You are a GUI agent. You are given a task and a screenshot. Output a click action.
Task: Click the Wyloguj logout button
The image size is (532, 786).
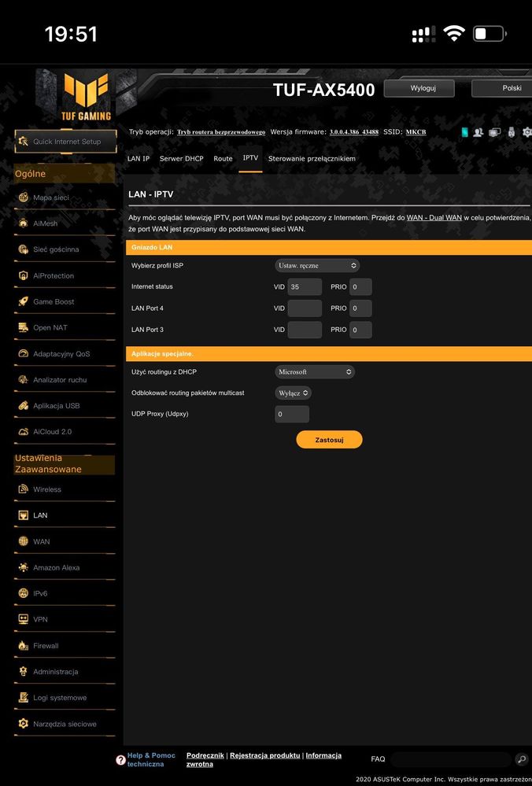pos(423,88)
